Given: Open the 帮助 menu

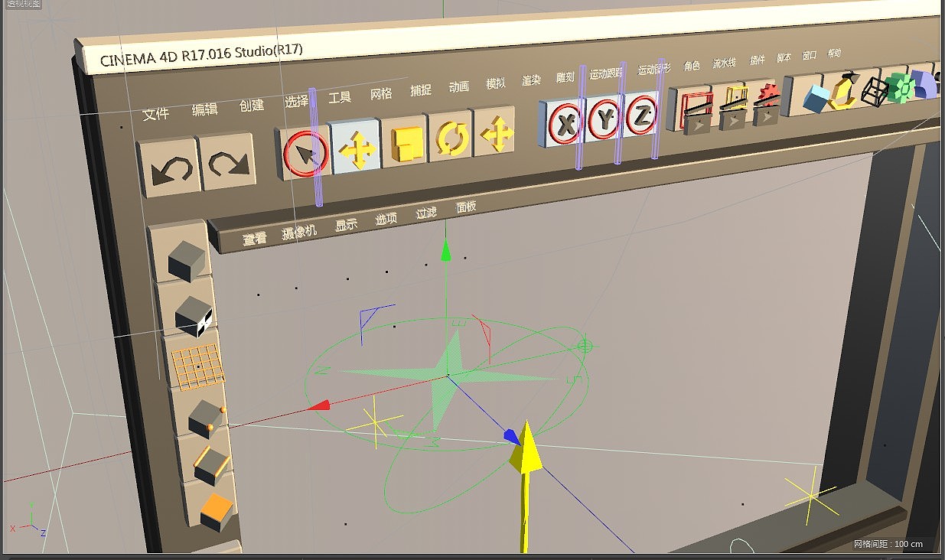Looking at the screenshot, I should [834, 53].
